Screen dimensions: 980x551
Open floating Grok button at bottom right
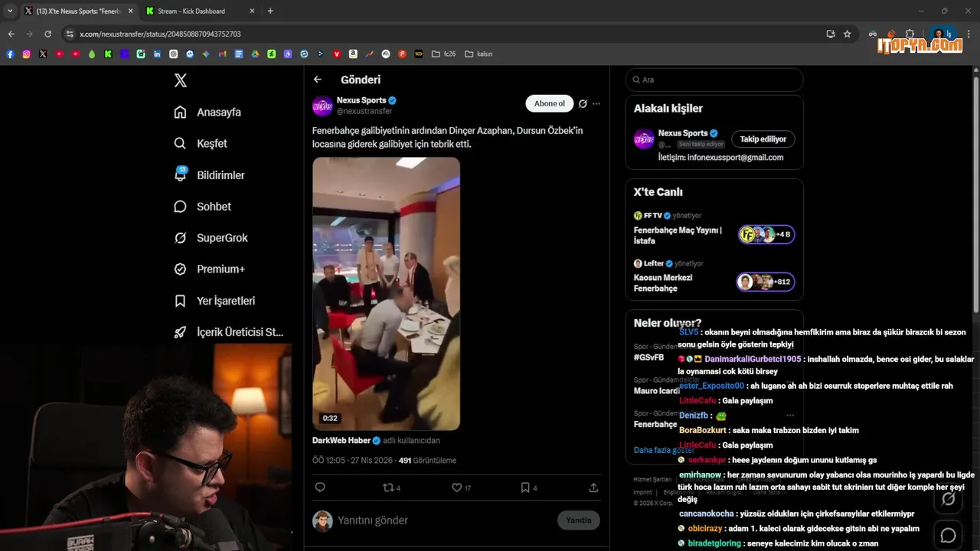pyautogui.click(x=948, y=499)
